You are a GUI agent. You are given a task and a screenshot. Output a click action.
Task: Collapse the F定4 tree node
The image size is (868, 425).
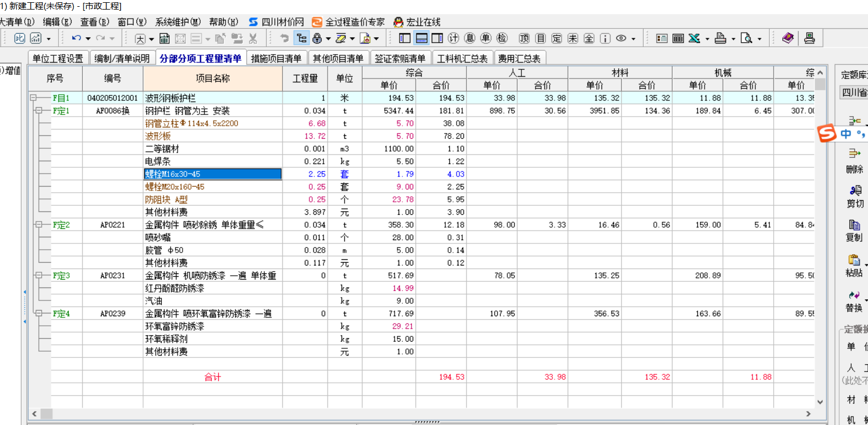(39, 313)
